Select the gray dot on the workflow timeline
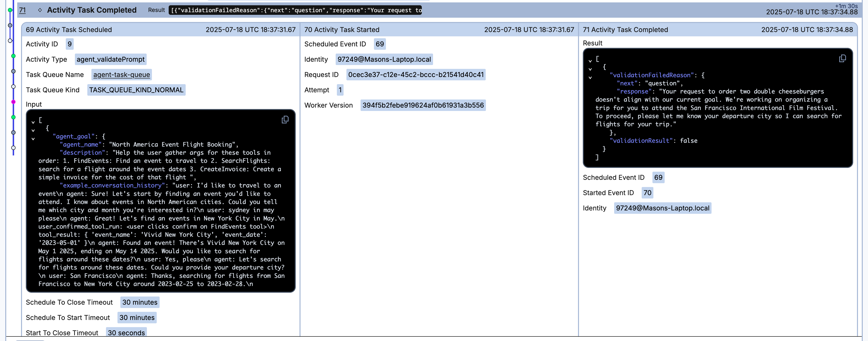 13,71
